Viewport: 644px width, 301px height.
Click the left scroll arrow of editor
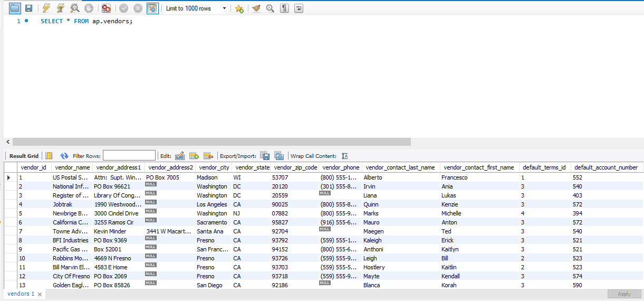tap(8, 142)
